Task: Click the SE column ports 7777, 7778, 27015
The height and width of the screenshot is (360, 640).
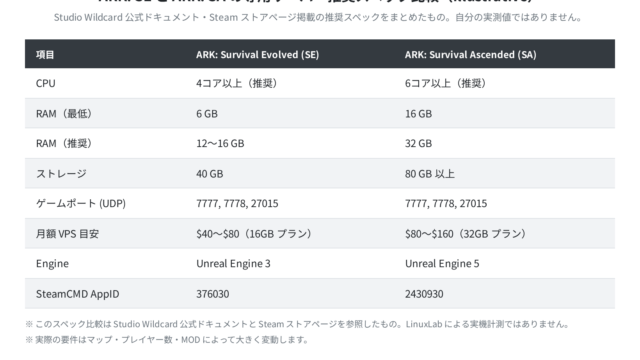Action: click(x=237, y=203)
